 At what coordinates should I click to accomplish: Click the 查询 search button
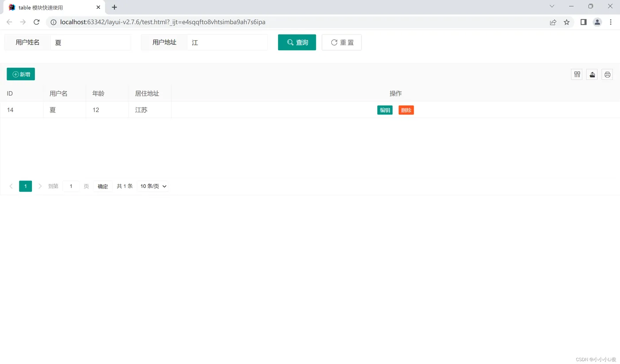(x=297, y=42)
